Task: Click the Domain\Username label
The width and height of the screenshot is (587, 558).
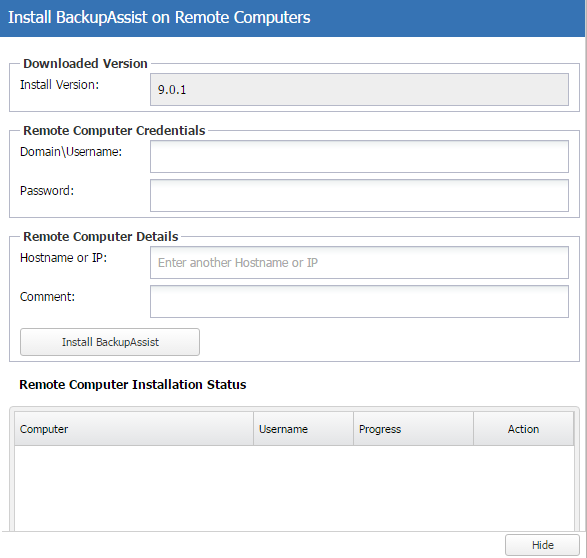Action: [x=71, y=152]
